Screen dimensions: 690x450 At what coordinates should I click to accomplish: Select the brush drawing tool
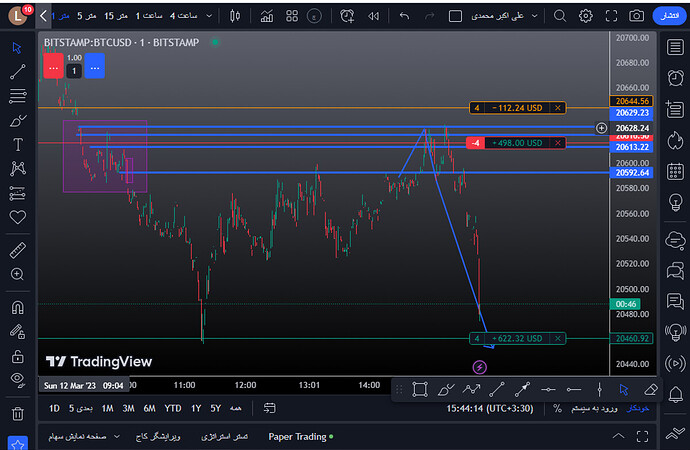point(17,120)
